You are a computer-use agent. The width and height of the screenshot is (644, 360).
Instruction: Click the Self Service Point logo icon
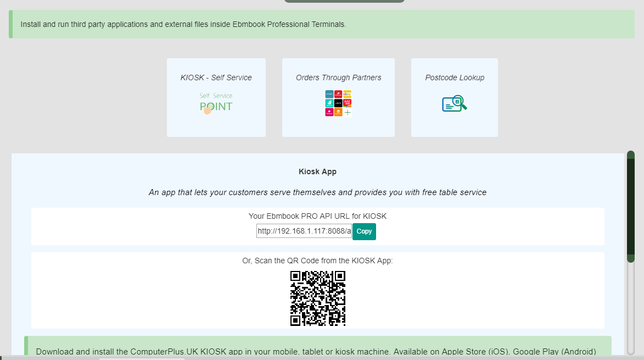pyautogui.click(x=216, y=103)
